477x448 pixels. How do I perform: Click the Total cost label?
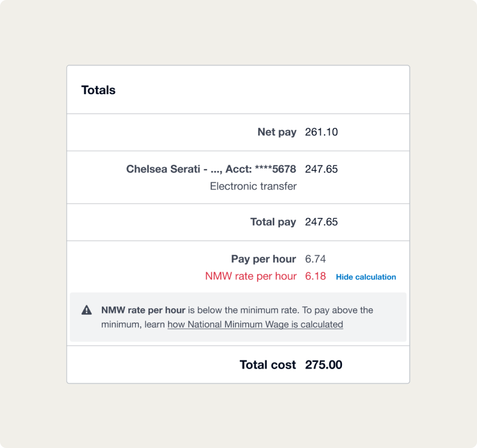[268, 365]
